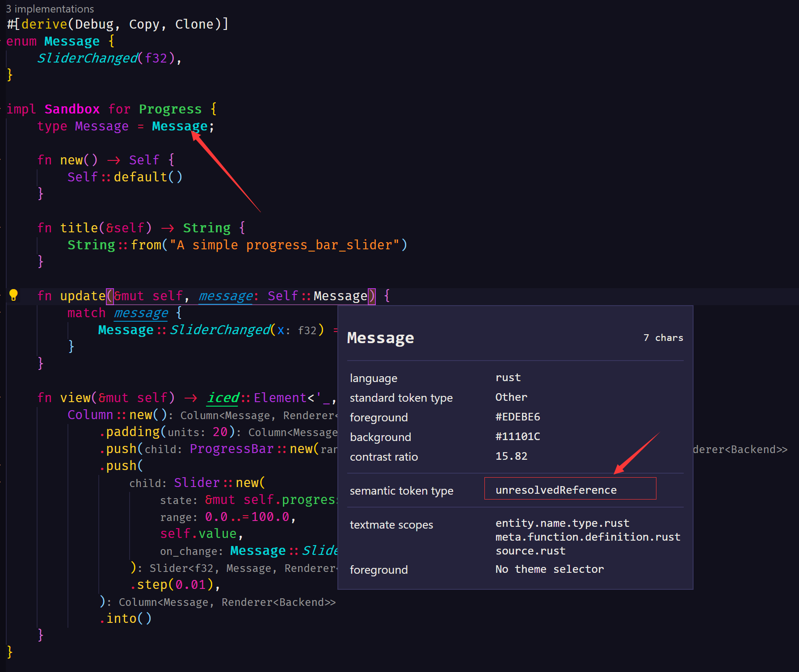The image size is (799, 672).
Task: Click the "rust" language value in the inspector
Action: click(508, 377)
